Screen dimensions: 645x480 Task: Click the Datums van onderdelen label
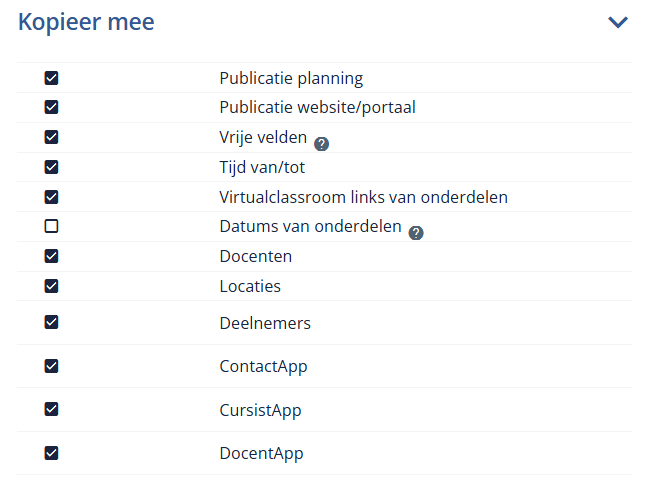311,227
